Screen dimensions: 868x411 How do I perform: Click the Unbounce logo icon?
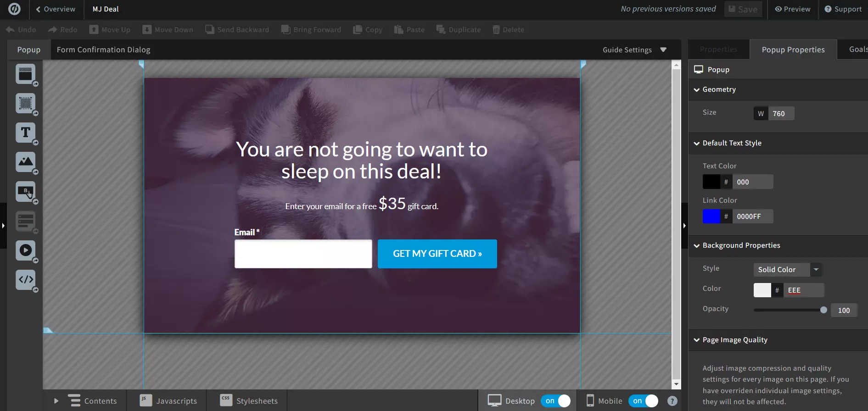pyautogui.click(x=14, y=9)
